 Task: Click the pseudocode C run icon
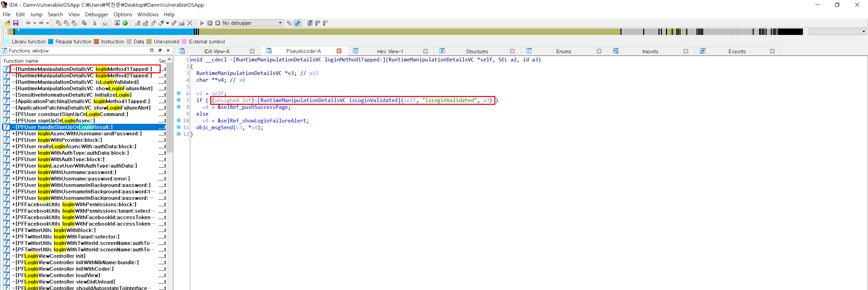(x=297, y=23)
